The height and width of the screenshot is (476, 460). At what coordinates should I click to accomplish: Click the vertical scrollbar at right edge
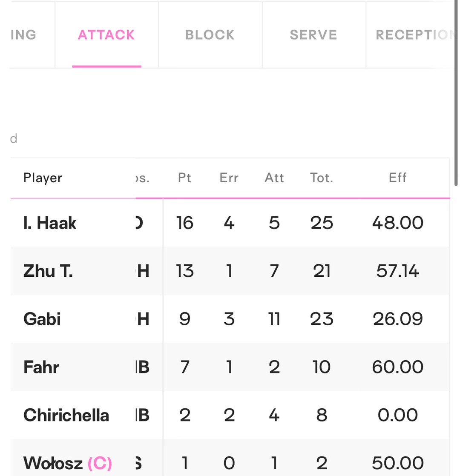(456, 92)
